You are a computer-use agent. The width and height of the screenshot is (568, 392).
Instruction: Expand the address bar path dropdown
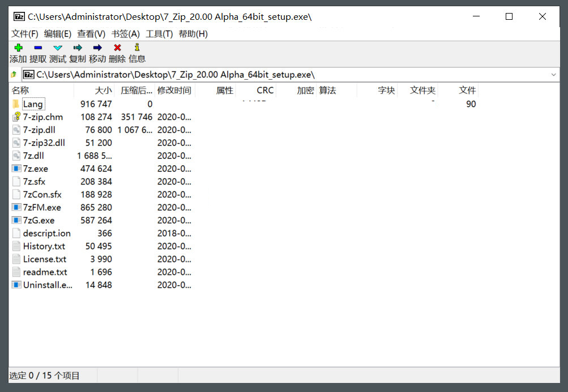[x=553, y=75]
